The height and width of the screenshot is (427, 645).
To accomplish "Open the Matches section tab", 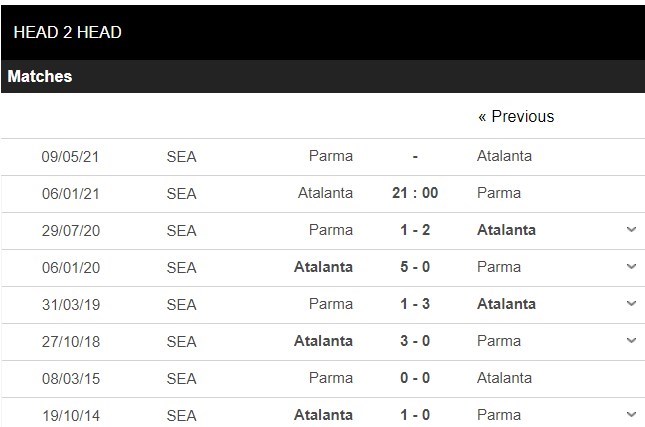I will tap(40, 77).
